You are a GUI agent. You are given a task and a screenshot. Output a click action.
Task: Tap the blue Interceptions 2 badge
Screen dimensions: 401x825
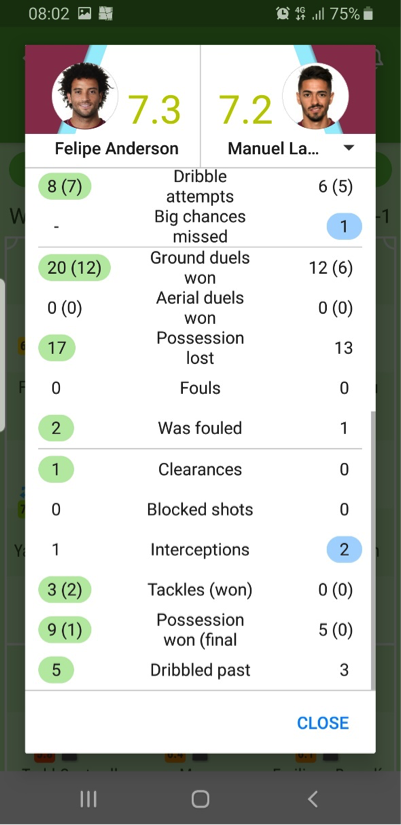click(x=344, y=549)
